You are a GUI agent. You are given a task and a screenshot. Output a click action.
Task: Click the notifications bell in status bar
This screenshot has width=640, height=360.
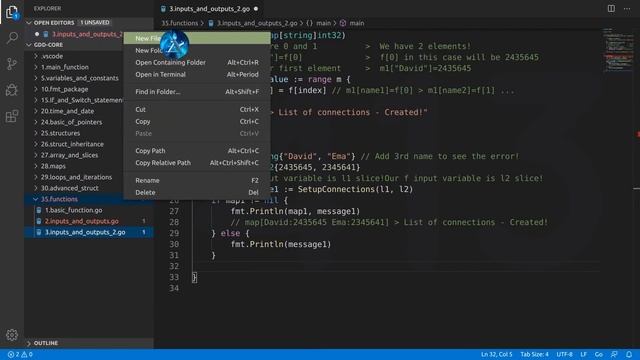[629, 354]
